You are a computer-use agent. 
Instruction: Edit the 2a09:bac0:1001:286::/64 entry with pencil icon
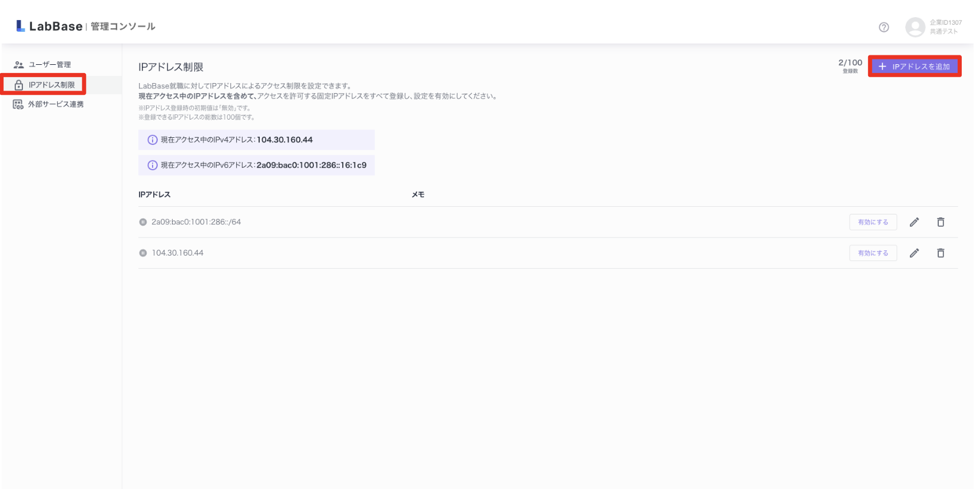point(914,222)
